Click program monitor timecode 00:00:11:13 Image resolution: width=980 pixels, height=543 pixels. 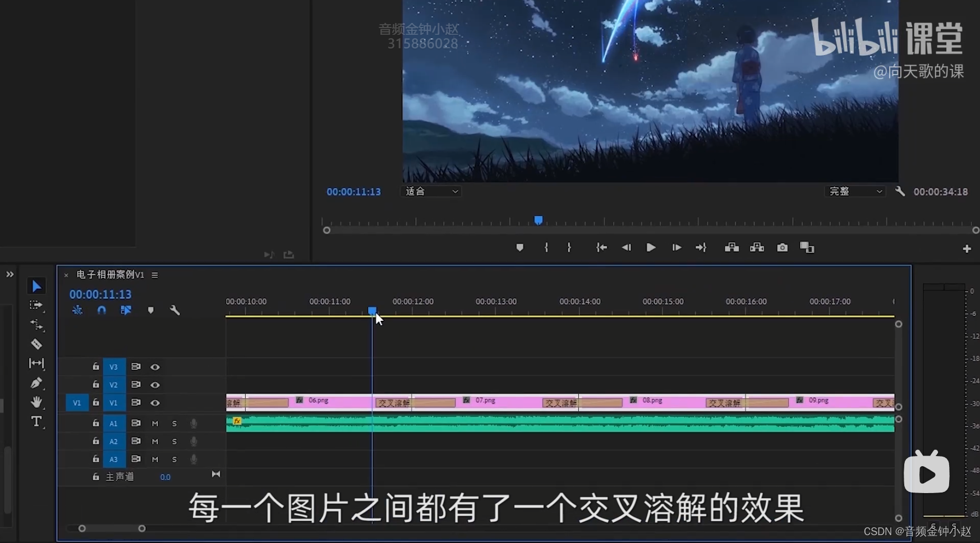coord(353,191)
